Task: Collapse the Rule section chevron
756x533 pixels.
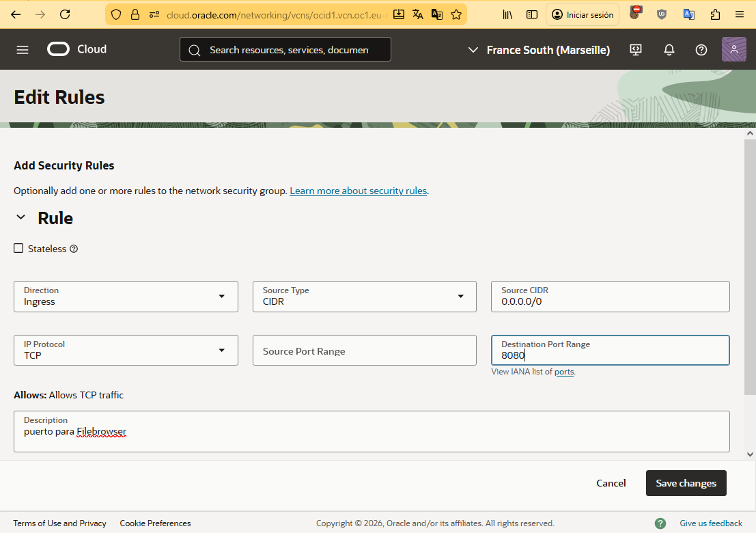Action: tap(20, 218)
